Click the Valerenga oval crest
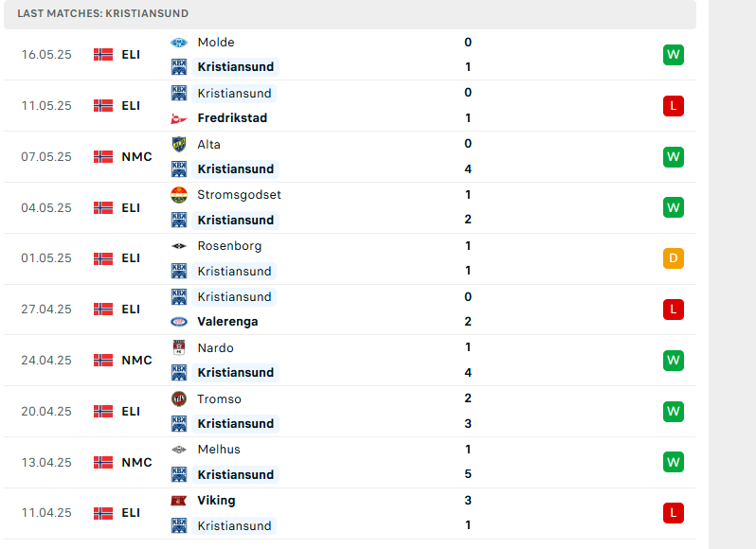 click(179, 322)
